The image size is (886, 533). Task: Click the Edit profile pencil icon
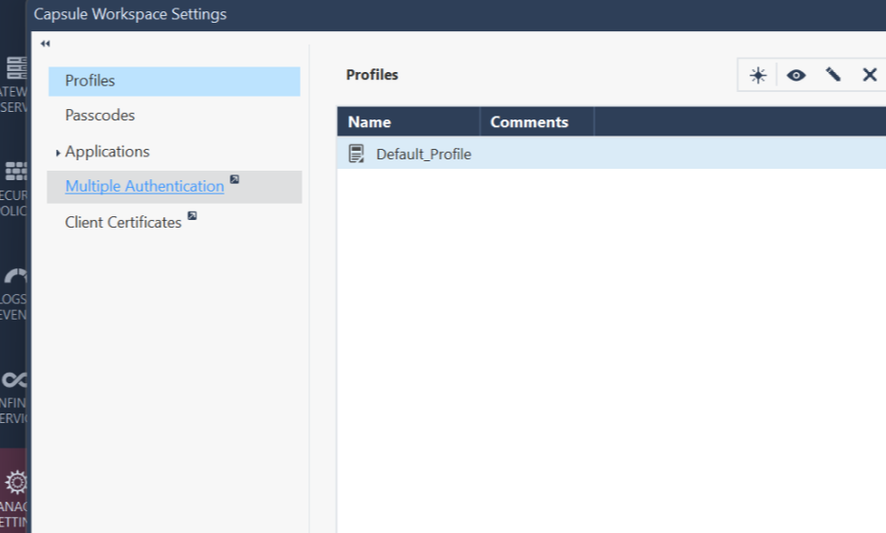833,75
